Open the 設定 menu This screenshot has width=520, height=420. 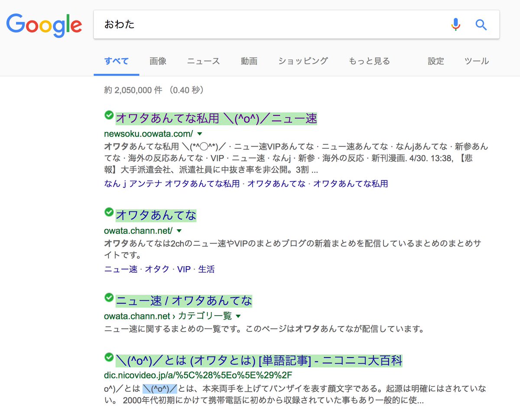pyautogui.click(x=436, y=61)
